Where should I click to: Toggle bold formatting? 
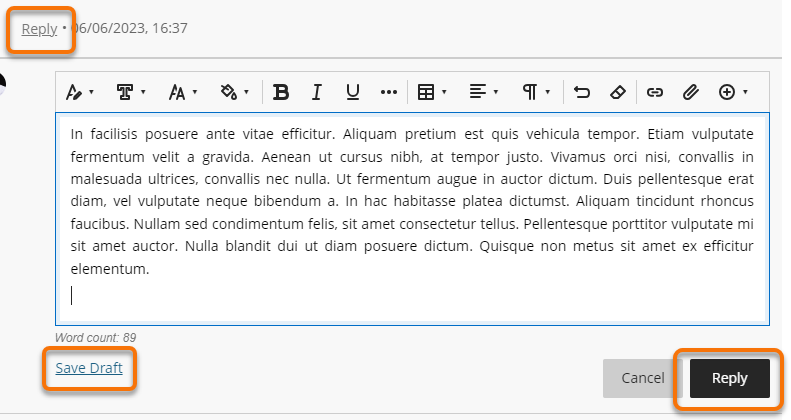click(x=281, y=92)
